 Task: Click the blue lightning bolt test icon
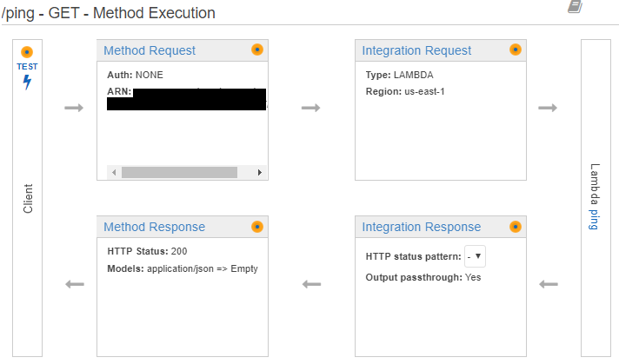point(27,83)
